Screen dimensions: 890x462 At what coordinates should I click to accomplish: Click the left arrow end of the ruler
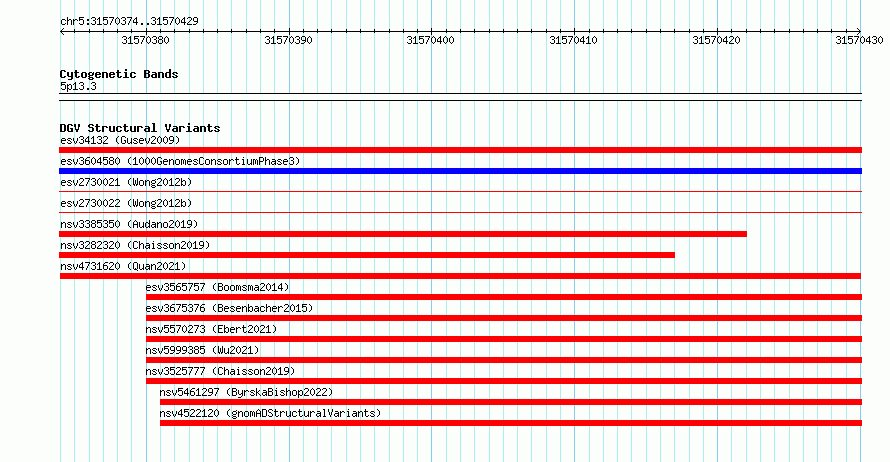click(x=62, y=32)
